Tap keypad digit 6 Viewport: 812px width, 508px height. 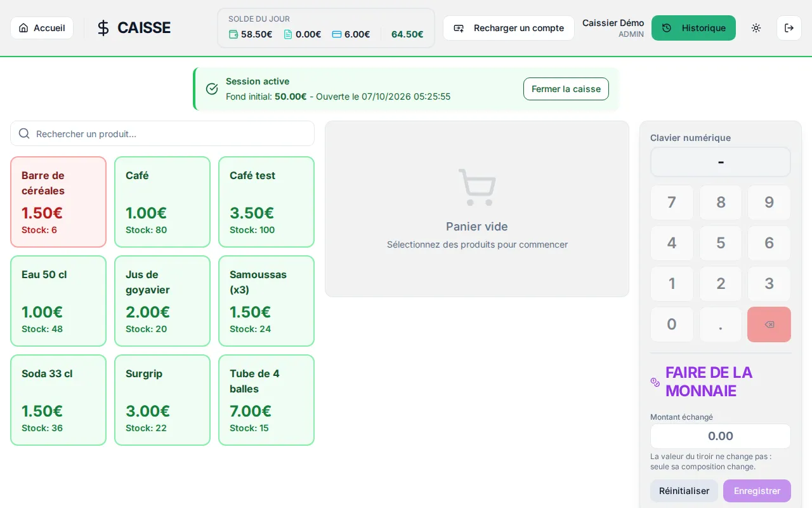point(769,243)
